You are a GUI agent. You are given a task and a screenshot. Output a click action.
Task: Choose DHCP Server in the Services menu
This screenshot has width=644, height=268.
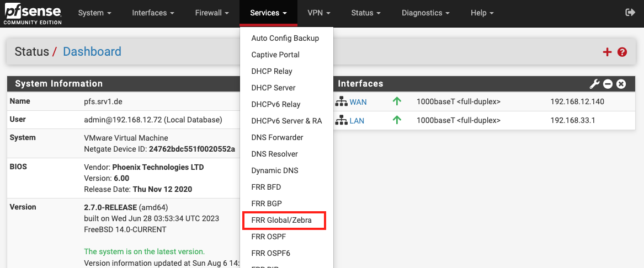point(273,88)
